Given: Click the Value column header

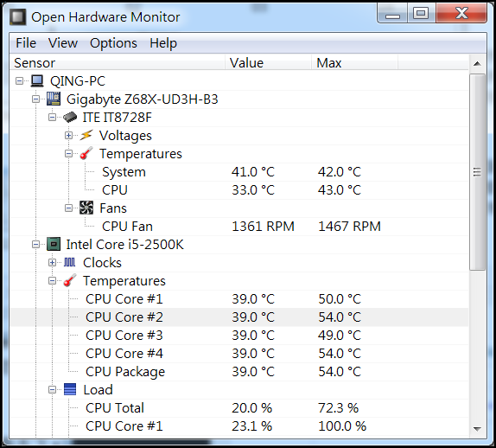Looking at the screenshot, I should pos(269,62).
